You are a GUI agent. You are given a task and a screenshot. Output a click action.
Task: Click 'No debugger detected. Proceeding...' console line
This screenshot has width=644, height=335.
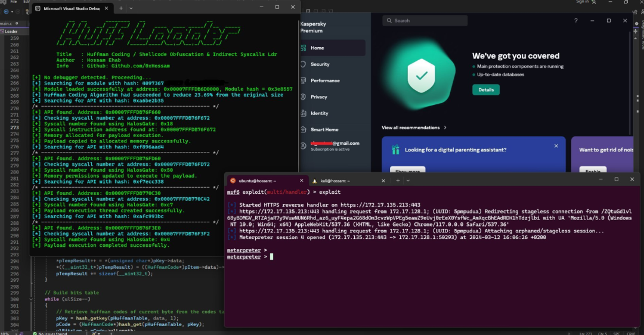click(92, 77)
